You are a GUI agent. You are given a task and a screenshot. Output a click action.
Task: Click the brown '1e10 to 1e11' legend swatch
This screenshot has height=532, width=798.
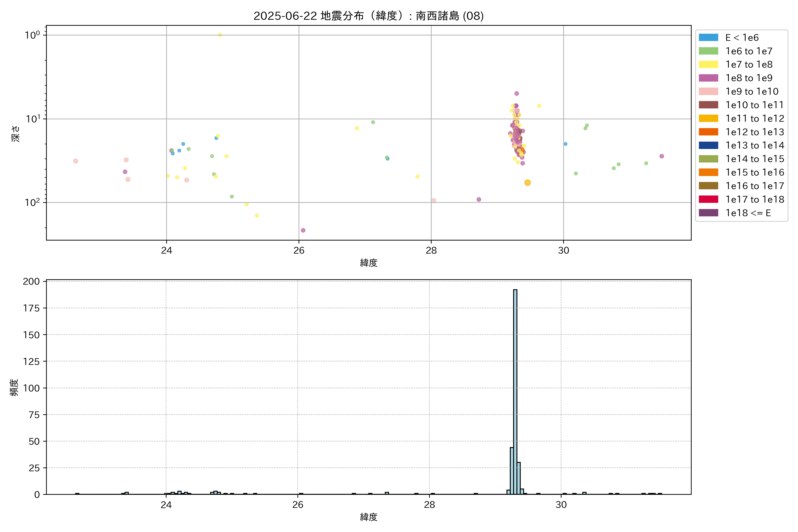pyautogui.click(x=708, y=105)
